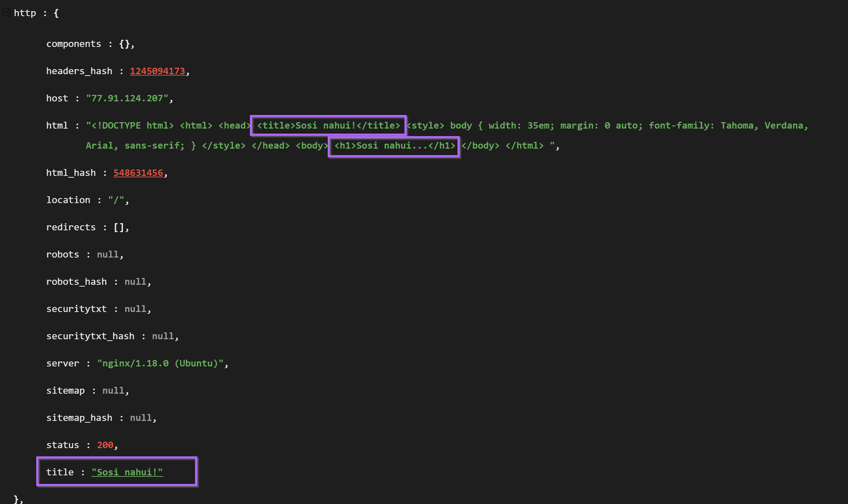Click the highlighted title tag in html
Image resolution: width=848 pixels, height=504 pixels.
pyautogui.click(x=328, y=126)
